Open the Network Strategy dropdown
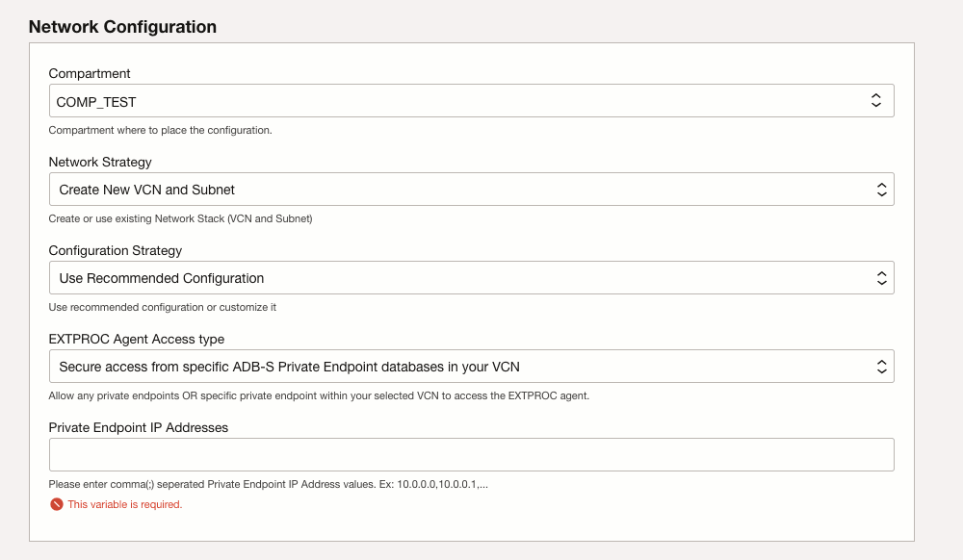 pyautogui.click(x=472, y=189)
